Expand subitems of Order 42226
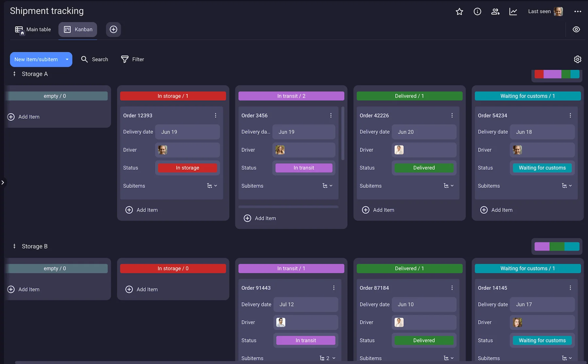 (x=449, y=186)
